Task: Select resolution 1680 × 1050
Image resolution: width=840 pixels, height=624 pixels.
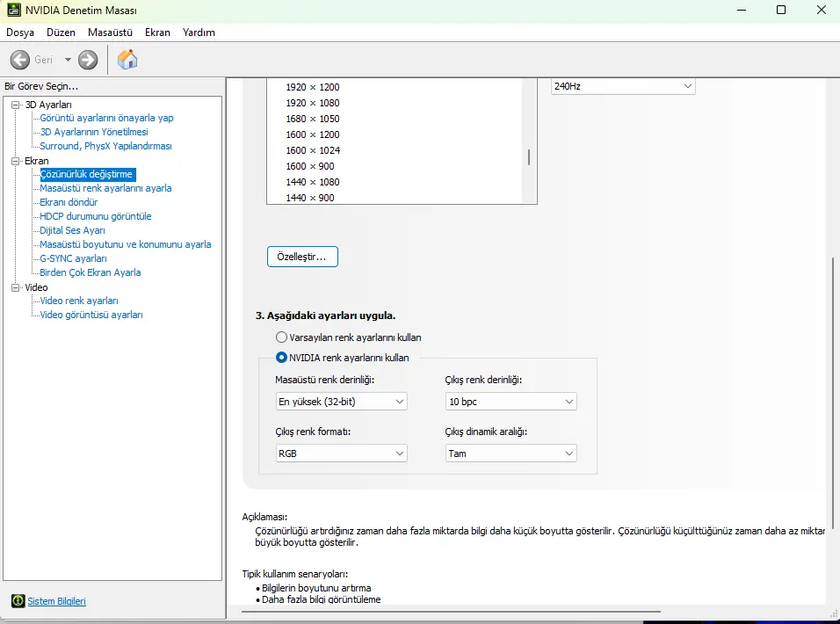Action: point(312,119)
